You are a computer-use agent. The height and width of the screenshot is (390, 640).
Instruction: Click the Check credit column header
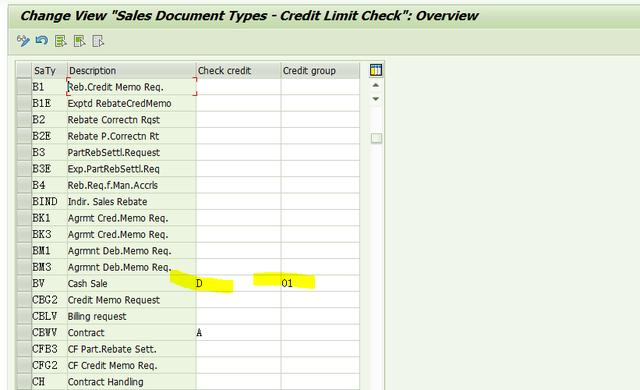point(238,71)
